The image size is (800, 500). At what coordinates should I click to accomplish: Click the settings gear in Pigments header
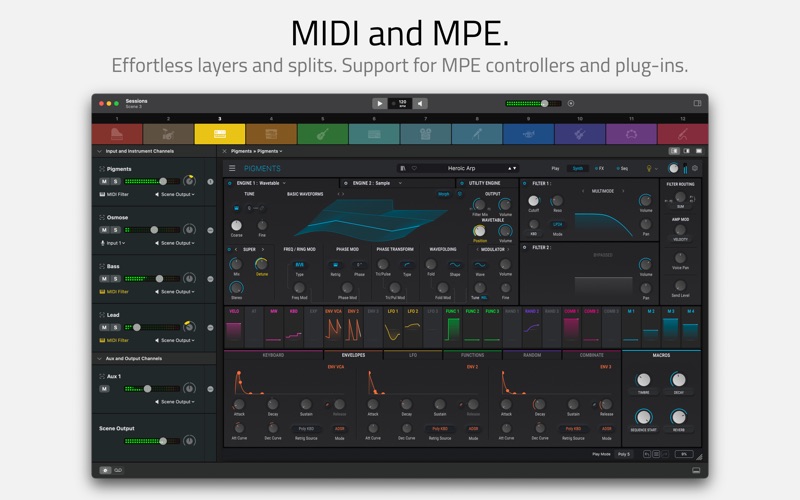click(694, 168)
